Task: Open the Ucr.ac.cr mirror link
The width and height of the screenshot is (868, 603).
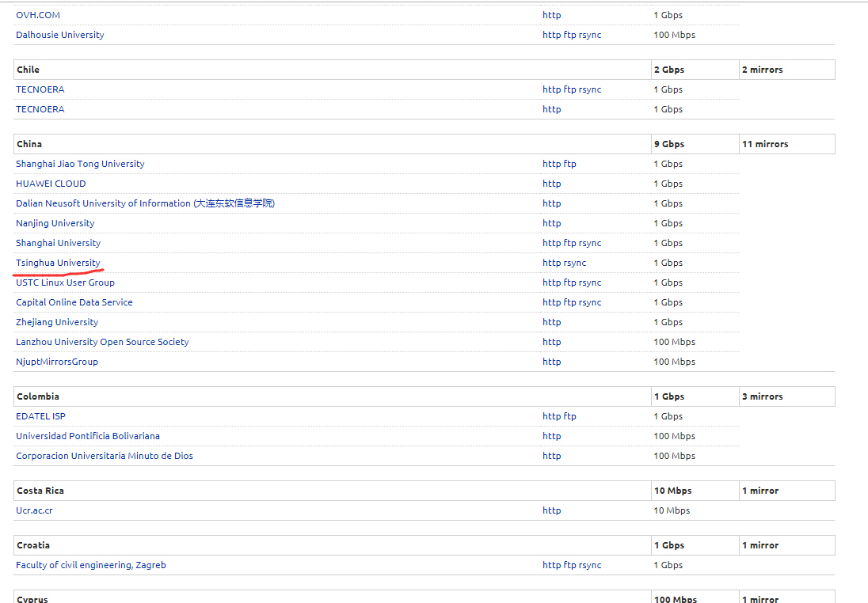Action: coord(34,510)
